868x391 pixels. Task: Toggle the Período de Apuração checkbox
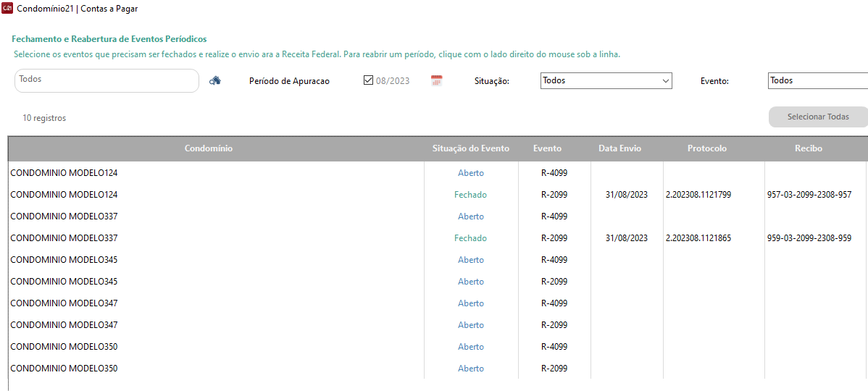click(368, 80)
